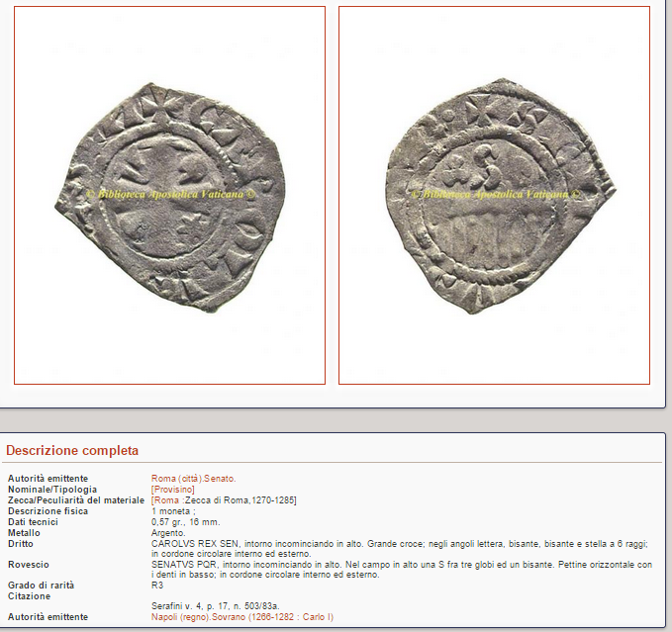Screen dimensions: 672x632
Task: Click the 'Dati tecnici' label
Action: pyautogui.click(x=33, y=522)
